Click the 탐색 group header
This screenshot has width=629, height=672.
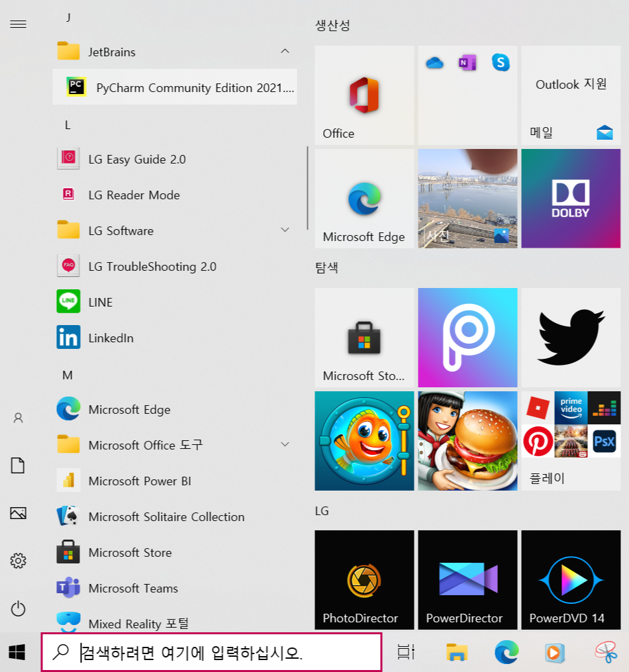click(327, 267)
